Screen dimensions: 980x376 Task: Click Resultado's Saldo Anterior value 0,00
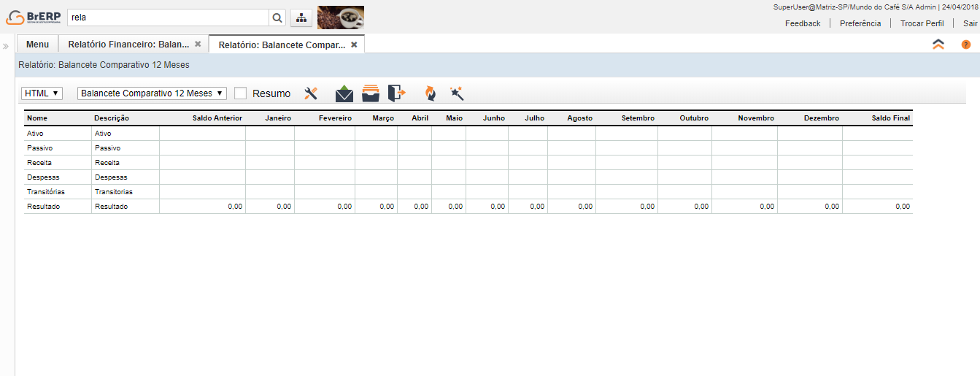(x=235, y=207)
